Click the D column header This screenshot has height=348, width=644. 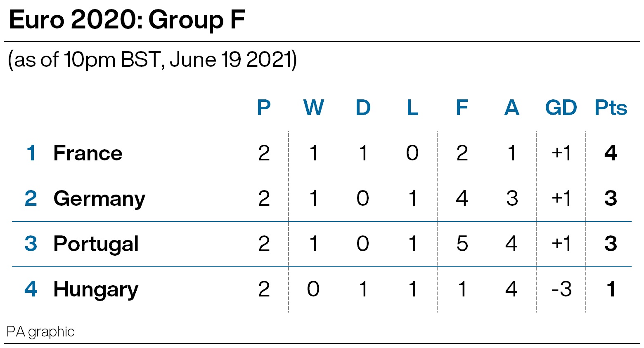pyautogui.click(x=363, y=108)
